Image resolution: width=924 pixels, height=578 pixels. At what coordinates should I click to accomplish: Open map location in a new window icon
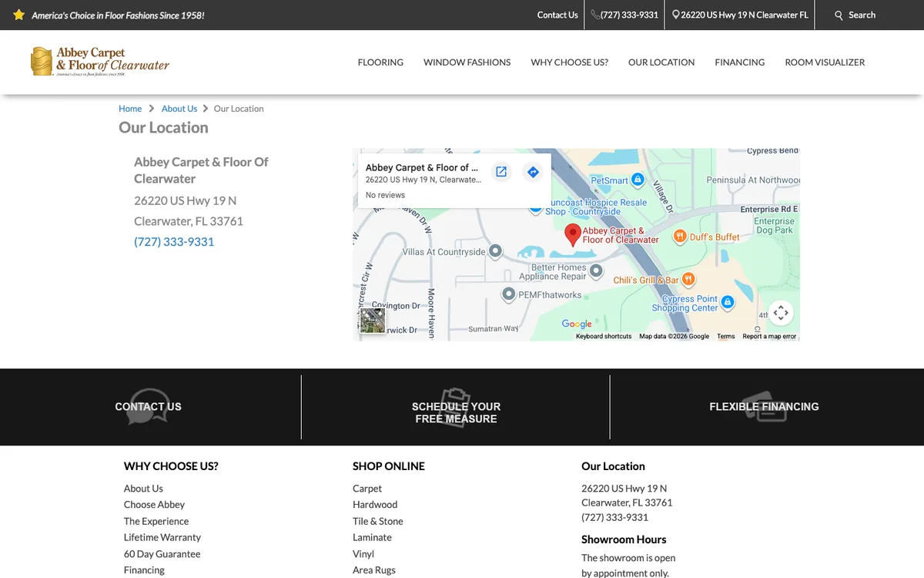tap(501, 172)
